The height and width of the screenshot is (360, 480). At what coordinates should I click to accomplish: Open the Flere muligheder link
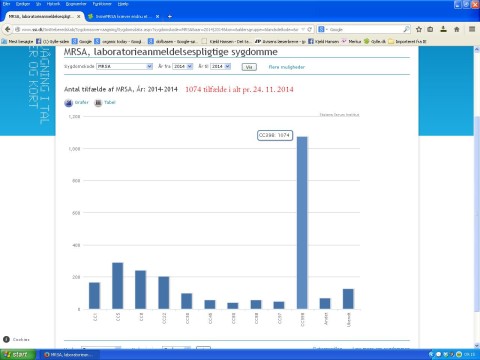coord(287,67)
